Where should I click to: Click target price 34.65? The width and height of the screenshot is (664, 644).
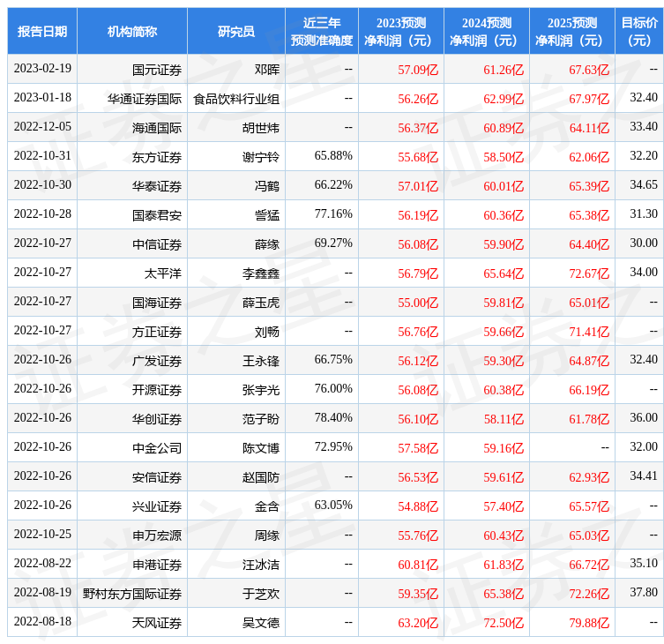[x=644, y=185]
